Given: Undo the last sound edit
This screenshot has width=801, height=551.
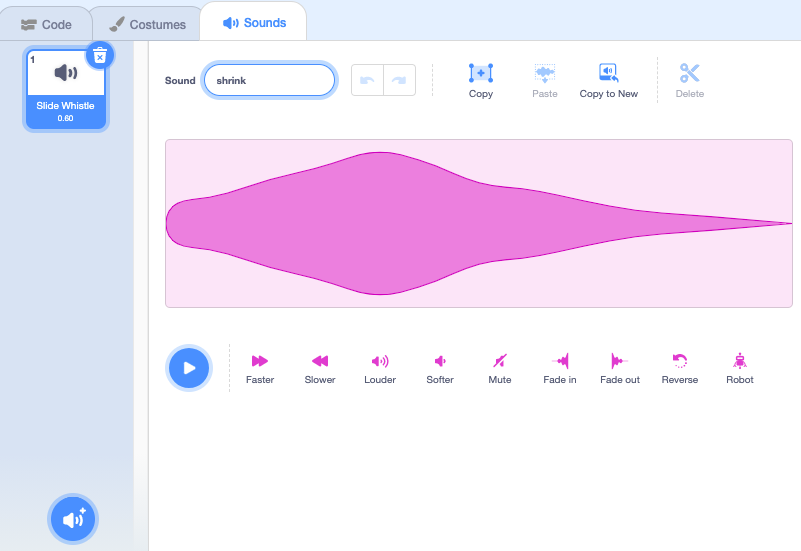Looking at the screenshot, I should [367, 80].
